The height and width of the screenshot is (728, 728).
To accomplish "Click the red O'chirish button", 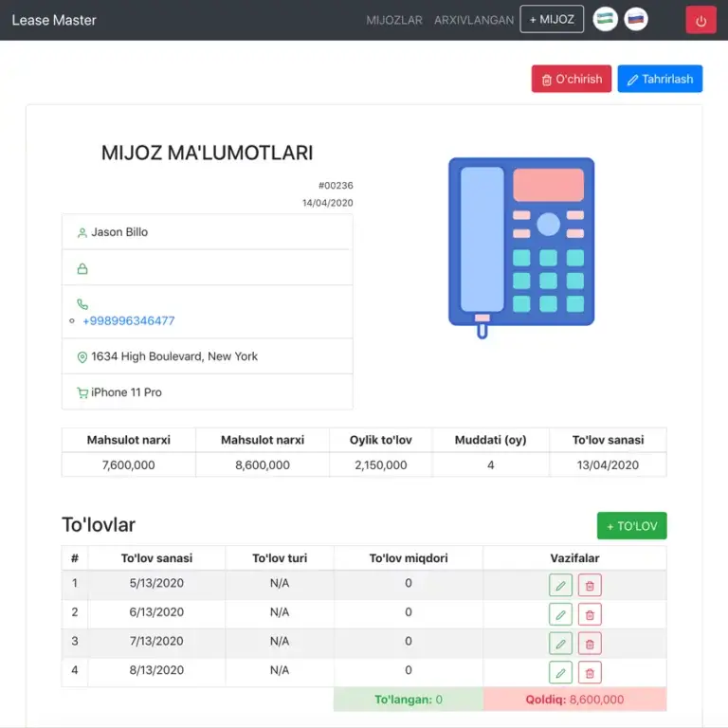I will point(571,79).
